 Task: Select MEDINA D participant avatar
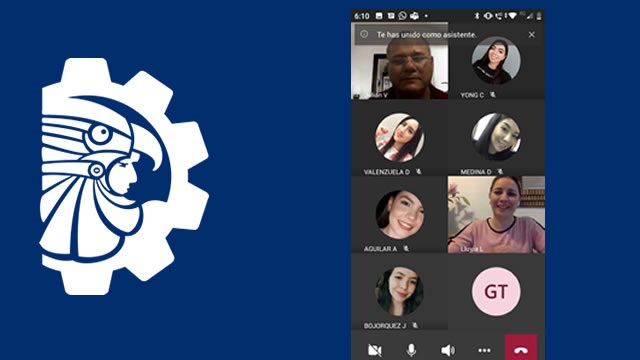[496, 137]
